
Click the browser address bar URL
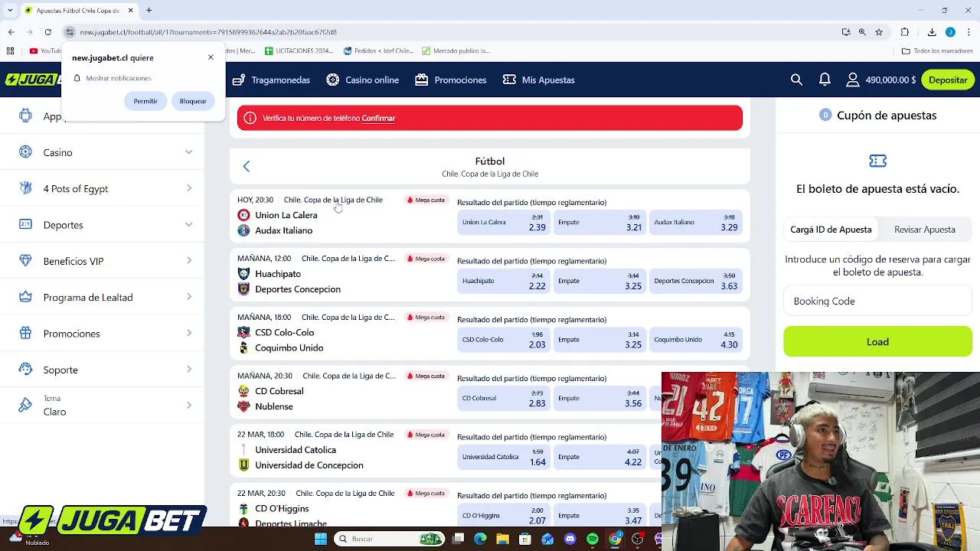(x=208, y=32)
